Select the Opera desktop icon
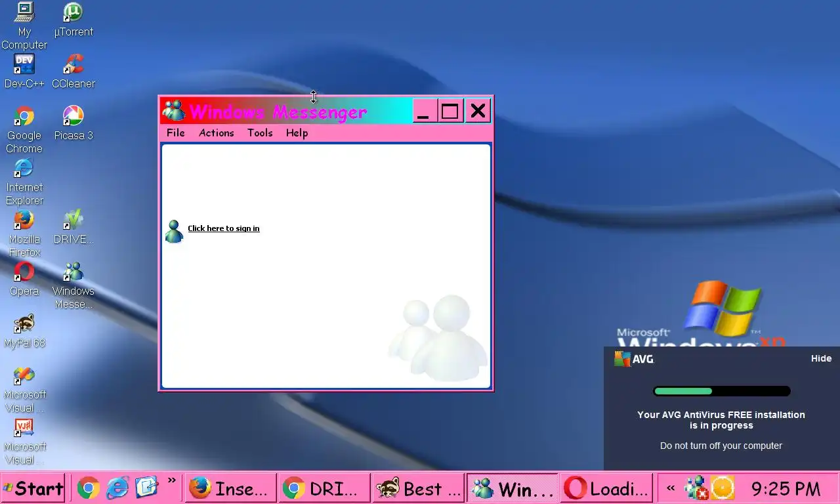This screenshot has width=840, height=504. (24, 279)
